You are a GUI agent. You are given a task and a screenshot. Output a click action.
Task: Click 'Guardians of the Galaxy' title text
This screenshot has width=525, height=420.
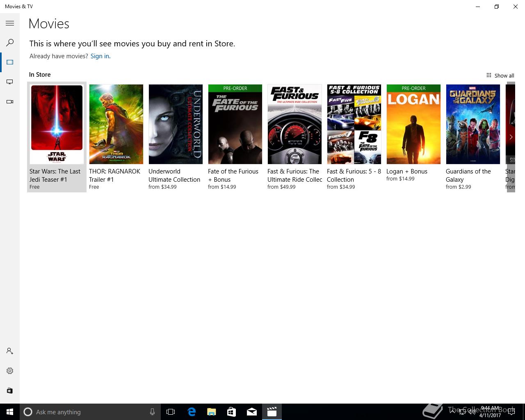pos(468,176)
